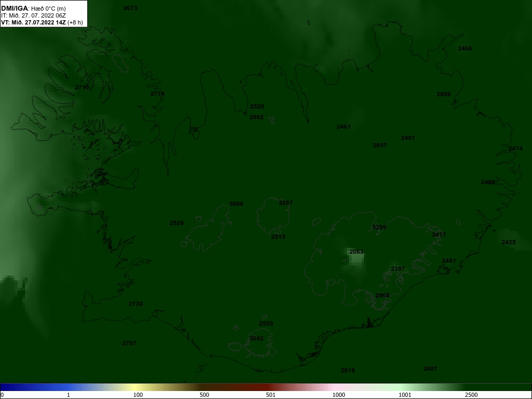Click the legend label 500
The image size is (532, 399).
click(205, 395)
